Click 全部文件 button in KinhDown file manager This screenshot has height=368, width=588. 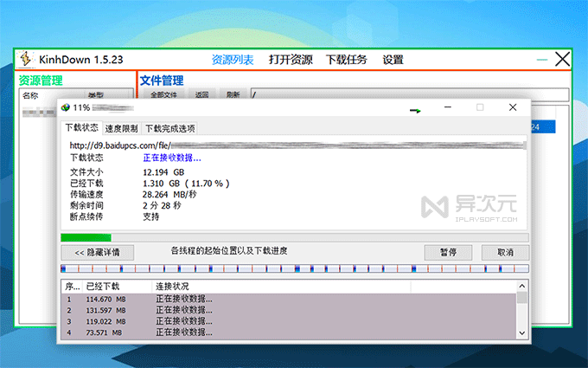point(163,94)
